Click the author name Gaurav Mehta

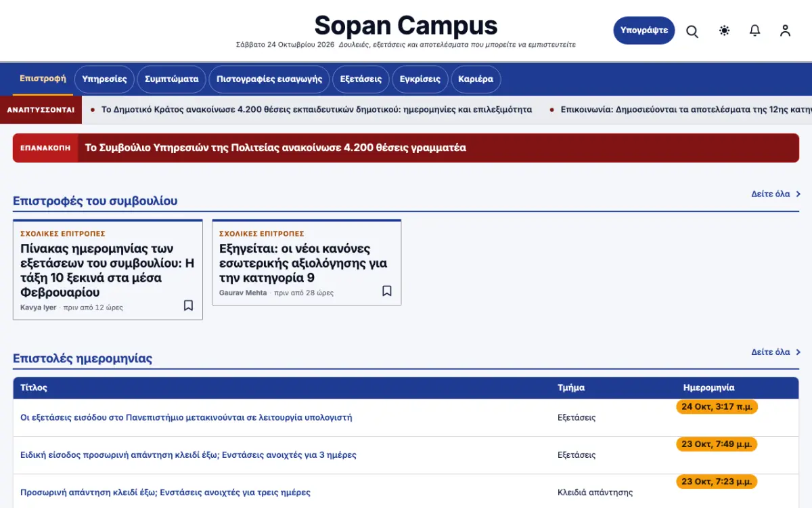click(x=243, y=293)
